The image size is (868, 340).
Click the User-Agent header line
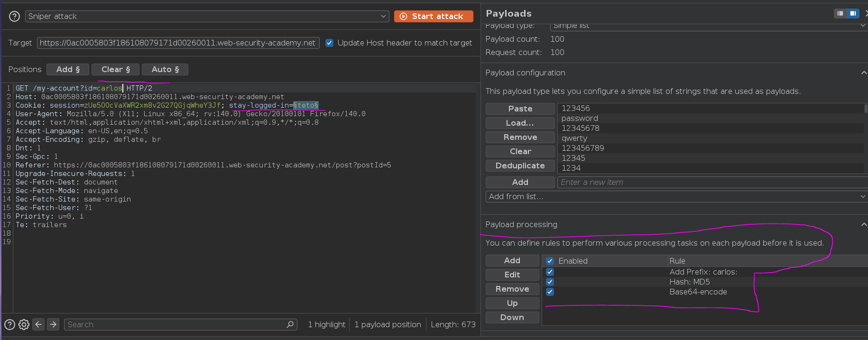coord(191,114)
